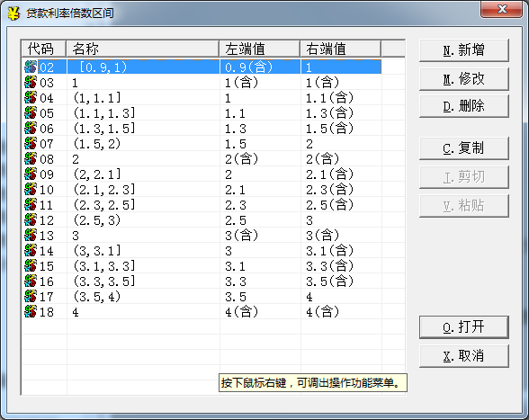Click the icon next to code 08

(31, 158)
